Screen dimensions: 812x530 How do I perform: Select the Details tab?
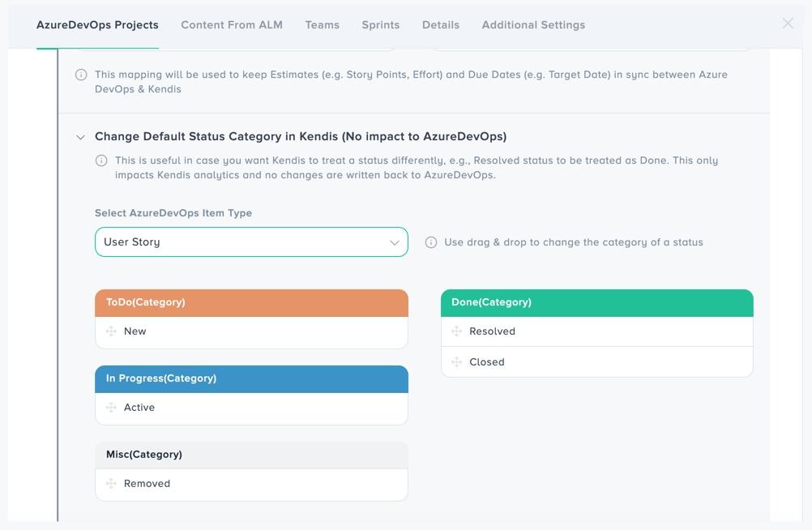(441, 25)
